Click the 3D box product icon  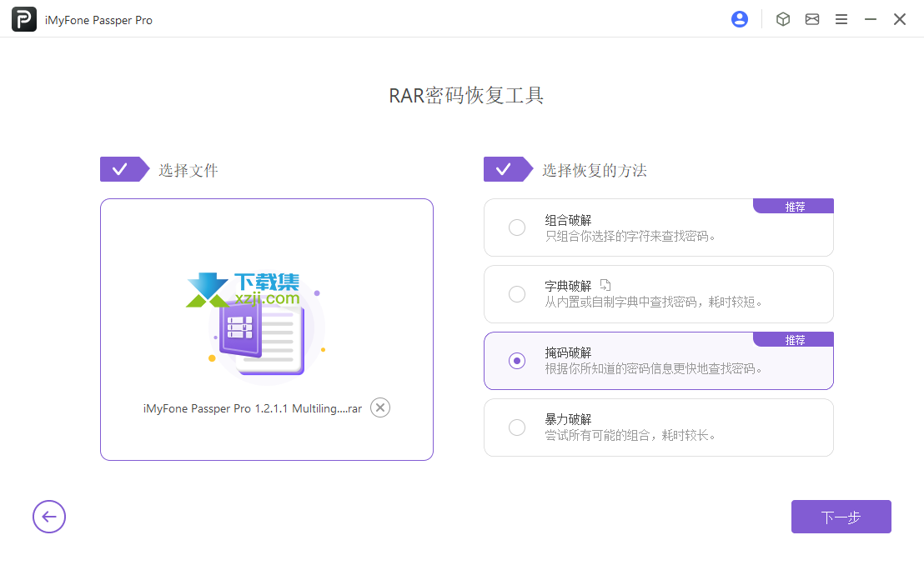coord(782,19)
